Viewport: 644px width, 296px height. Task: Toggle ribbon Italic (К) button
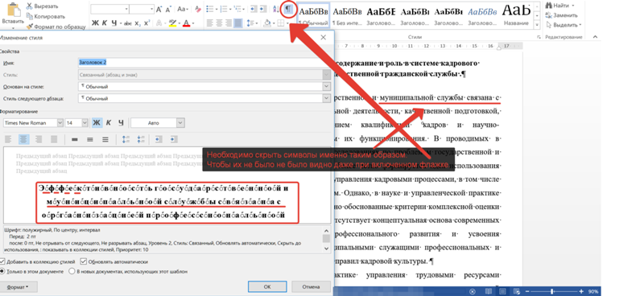point(105,23)
